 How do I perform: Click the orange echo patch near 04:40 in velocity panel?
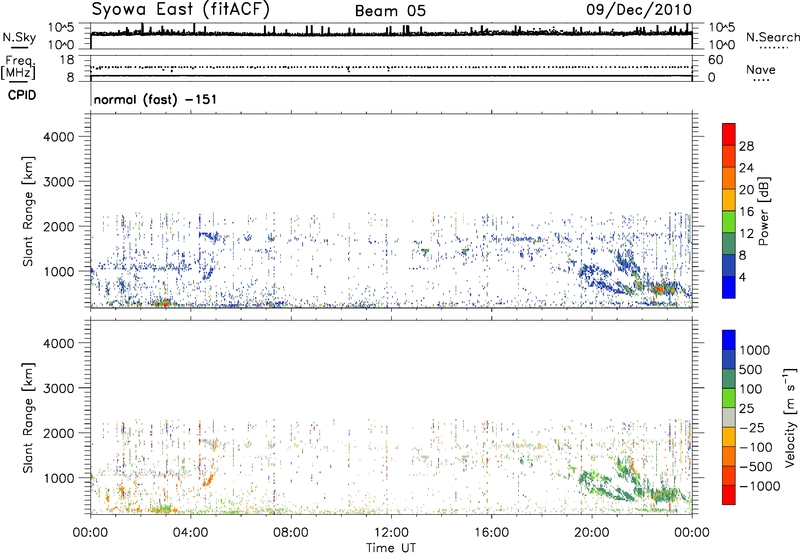tap(208, 480)
